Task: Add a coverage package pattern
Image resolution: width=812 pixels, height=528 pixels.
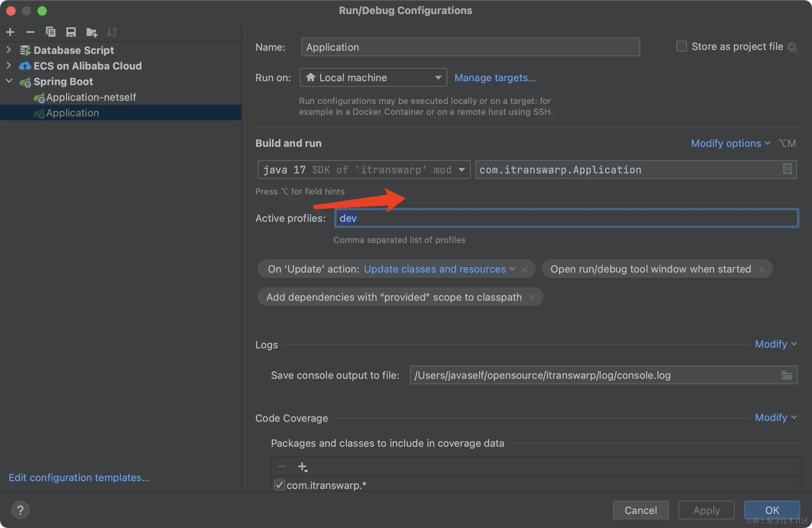Action: pos(303,467)
